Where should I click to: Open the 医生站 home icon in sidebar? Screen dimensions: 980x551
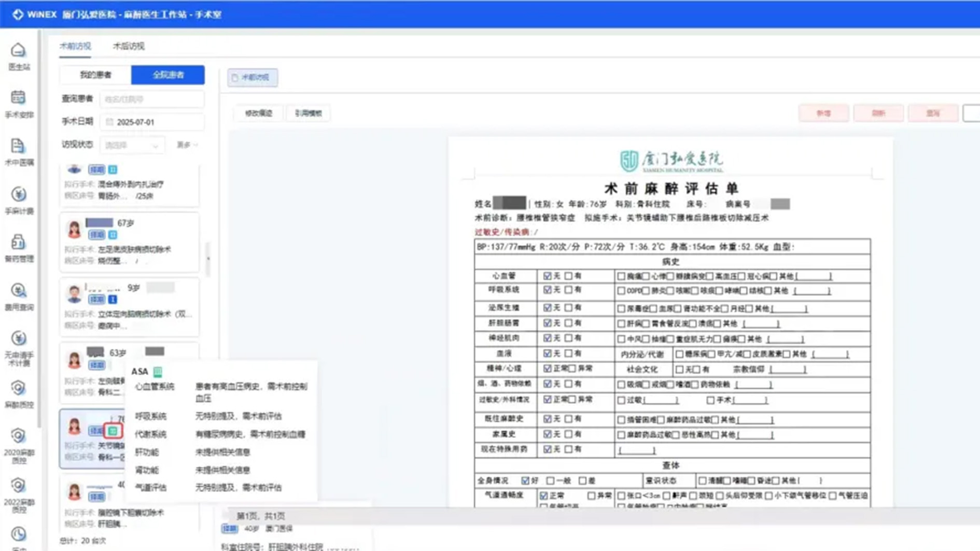click(18, 51)
